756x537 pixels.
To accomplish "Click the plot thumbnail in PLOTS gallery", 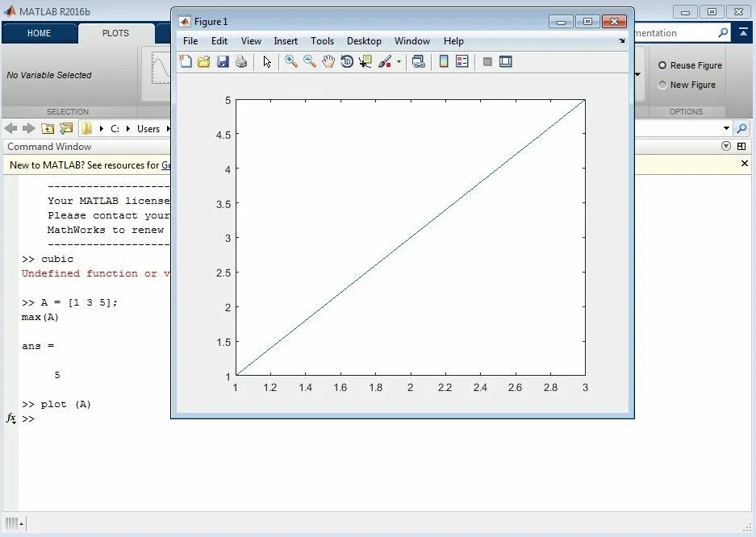I will coord(161,68).
